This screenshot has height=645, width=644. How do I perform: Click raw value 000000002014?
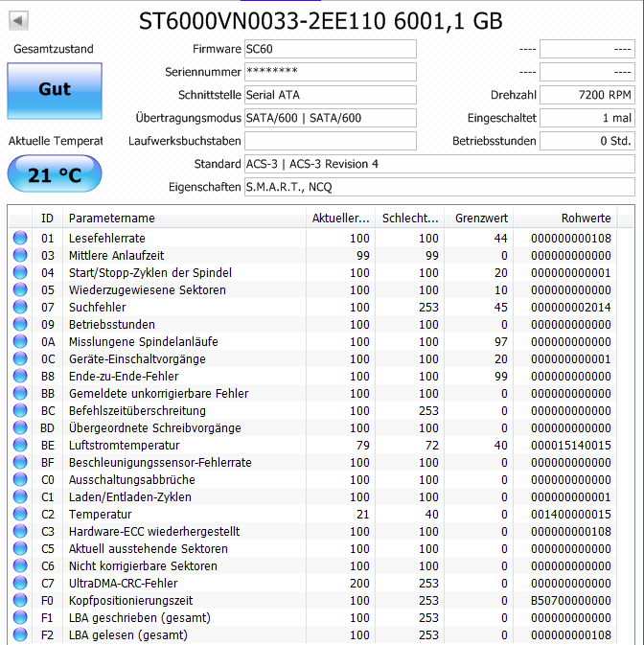pyautogui.click(x=571, y=308)
